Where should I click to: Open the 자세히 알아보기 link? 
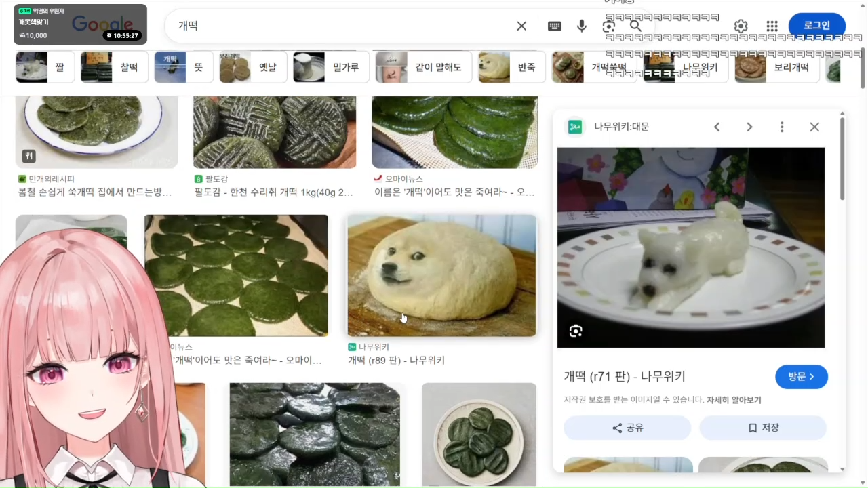point(734,400)
